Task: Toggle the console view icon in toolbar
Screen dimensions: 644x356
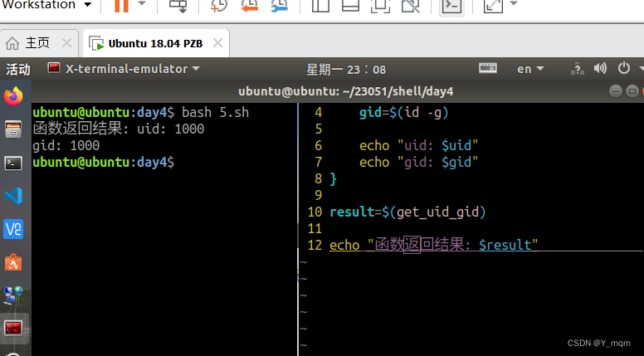Action: (x=451, y=6)
